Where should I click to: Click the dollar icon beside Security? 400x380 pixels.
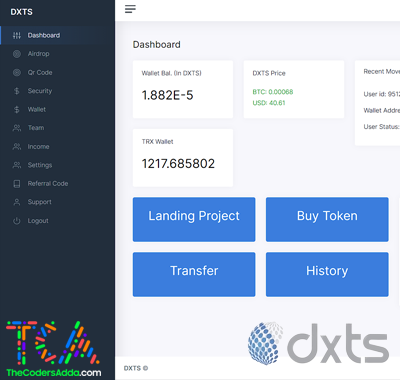(17, 91)
